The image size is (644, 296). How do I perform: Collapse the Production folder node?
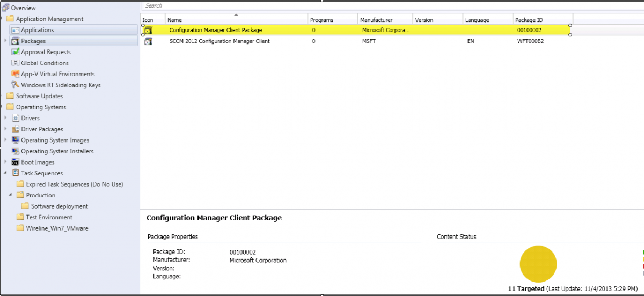[11, 195]
